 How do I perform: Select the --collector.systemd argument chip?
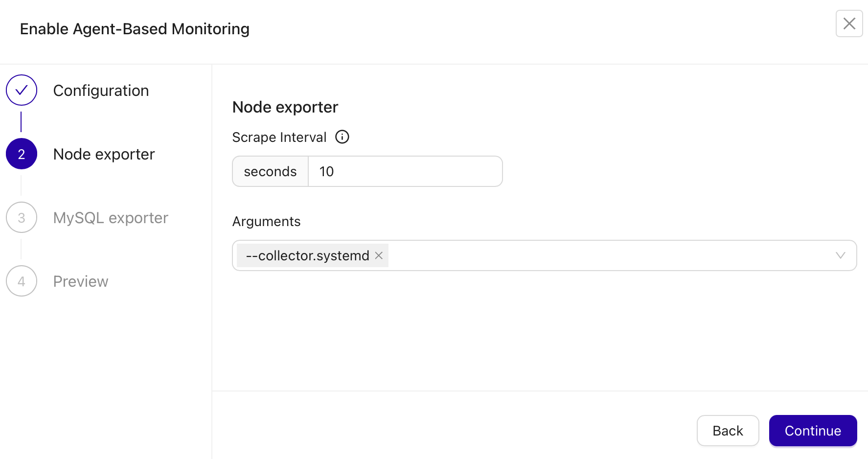pyautogui.click(x=307, y=255)
